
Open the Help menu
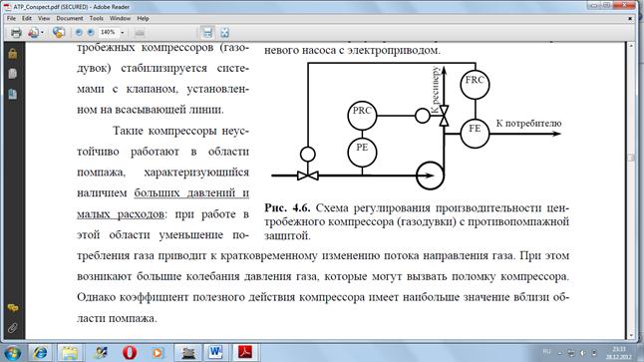143,19
